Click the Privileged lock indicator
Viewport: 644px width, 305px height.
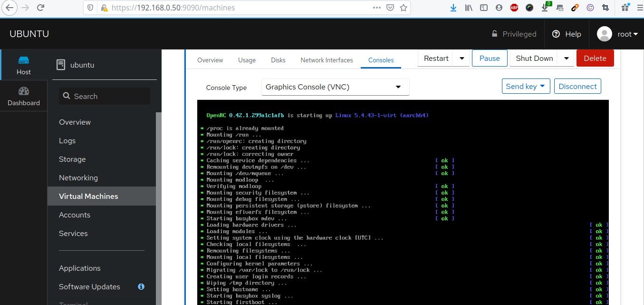514,34
